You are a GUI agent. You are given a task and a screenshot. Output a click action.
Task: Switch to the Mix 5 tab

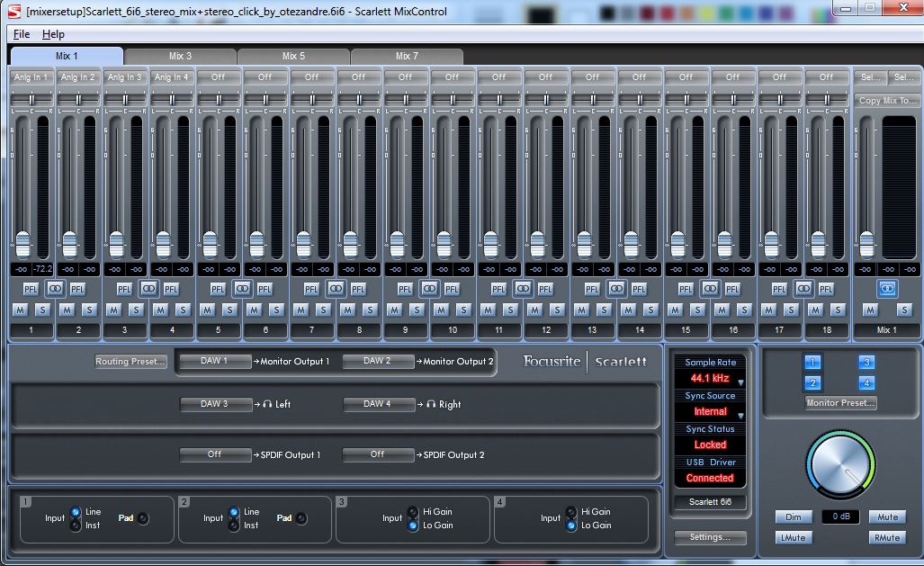[293, 56]
